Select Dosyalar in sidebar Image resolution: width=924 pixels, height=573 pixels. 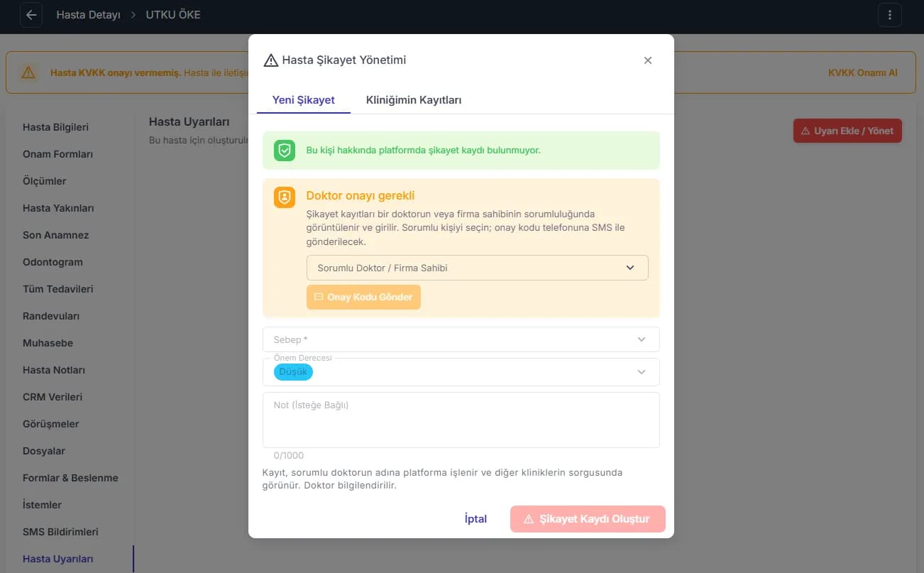(44, 451)
